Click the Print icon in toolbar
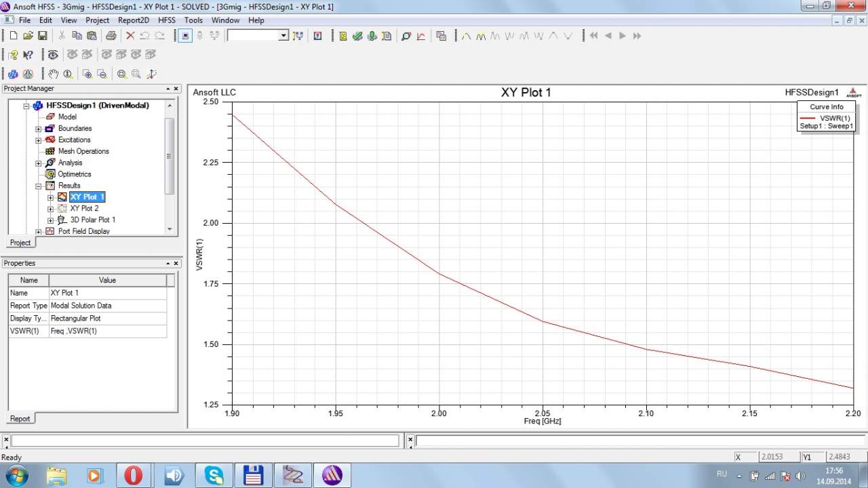The width and height of the screenshot is (868, 488). pos(111,36)
